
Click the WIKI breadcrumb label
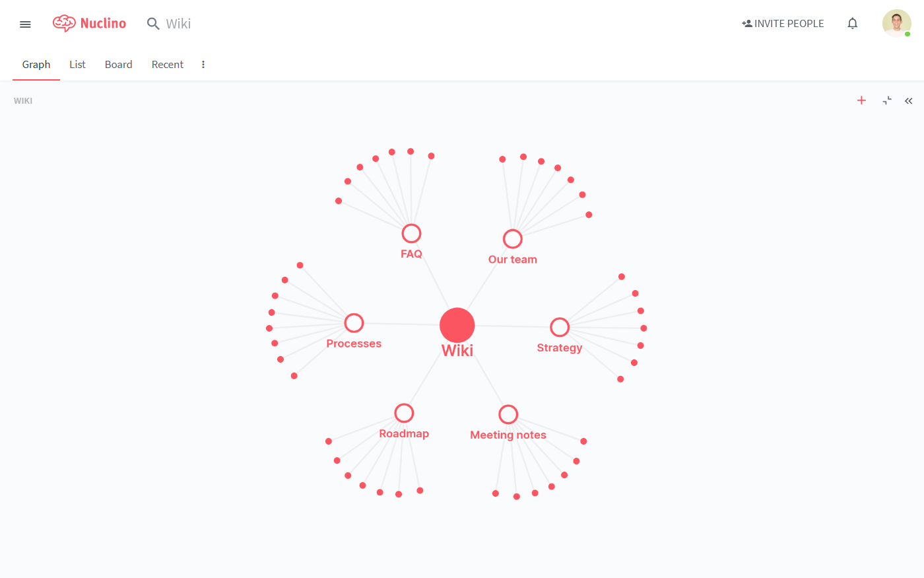click(x=23, y=101)
